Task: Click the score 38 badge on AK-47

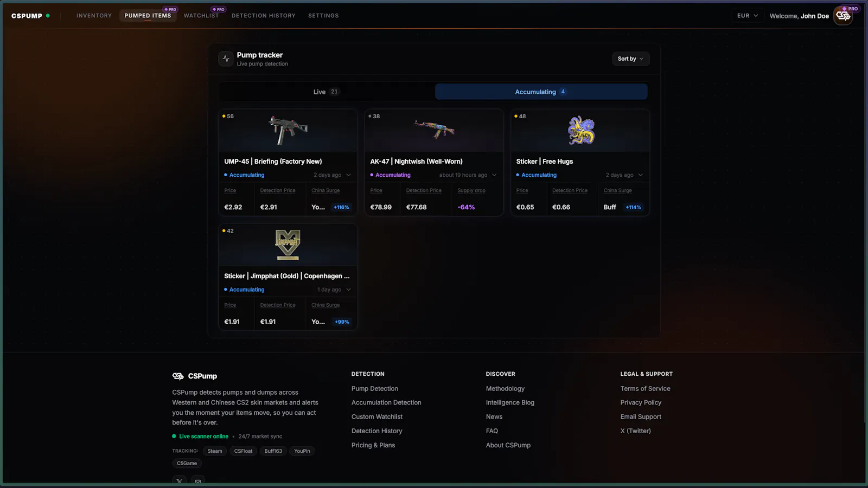Action: tap(374, 116)
